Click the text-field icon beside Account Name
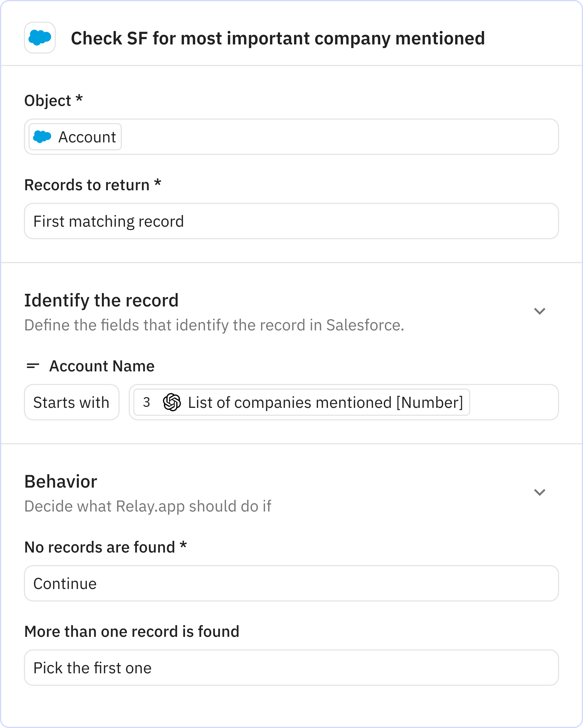 pyautogui.click(x=33, y=366)
